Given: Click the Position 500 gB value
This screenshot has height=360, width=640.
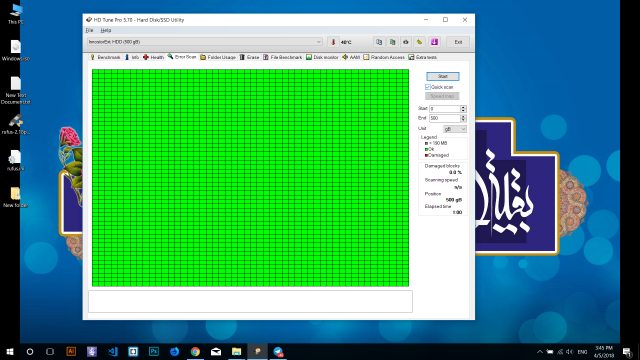Looking at the screenshot, I should (x=454, y=200).
